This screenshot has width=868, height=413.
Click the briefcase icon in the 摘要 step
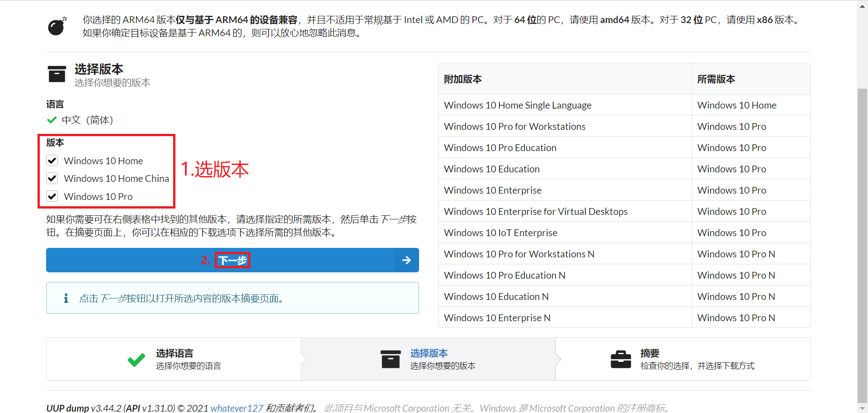pyautogui.click(x=621, y=359)
